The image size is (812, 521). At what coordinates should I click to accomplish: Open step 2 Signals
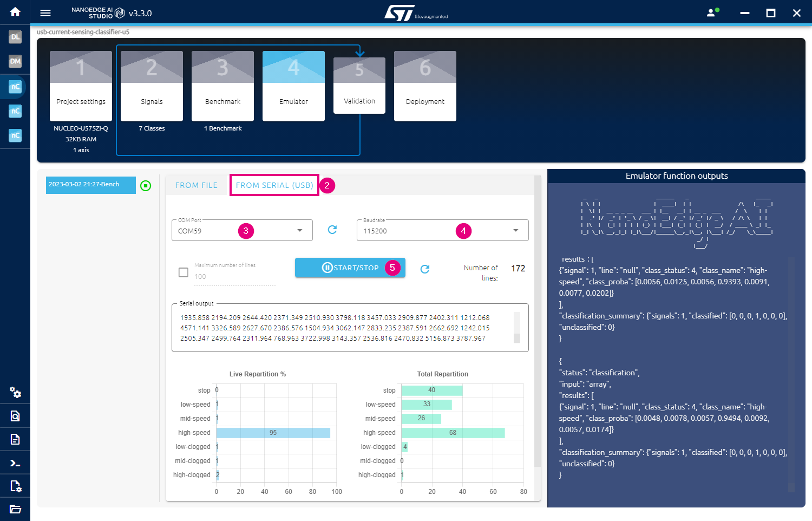pyautogui.click(x=152, y=86)
